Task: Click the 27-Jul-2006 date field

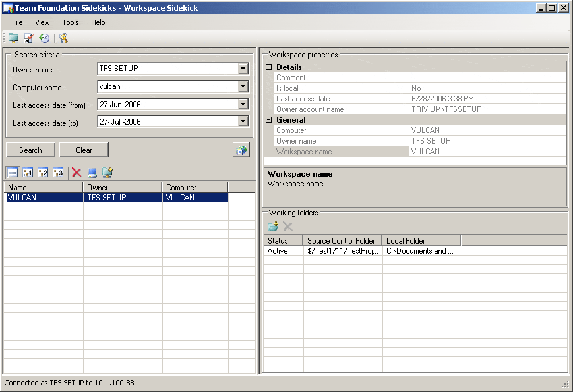Action: coord(168,121)
